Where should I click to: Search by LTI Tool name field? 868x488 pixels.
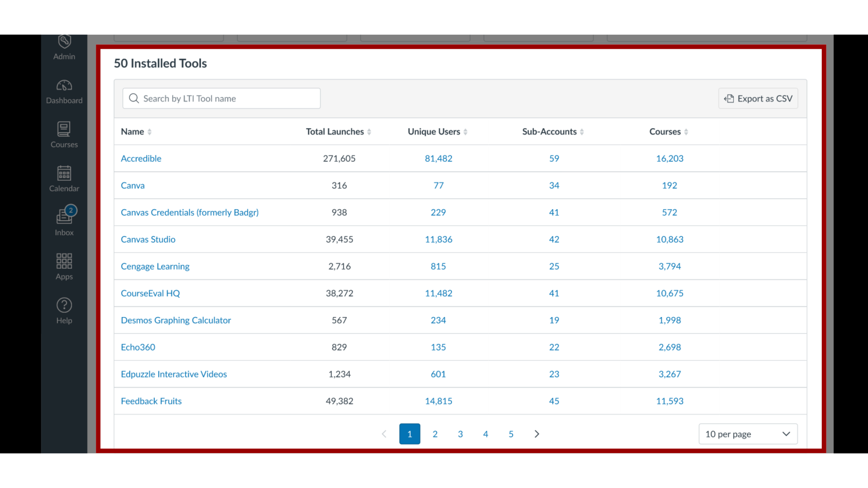tap(221, 99)
